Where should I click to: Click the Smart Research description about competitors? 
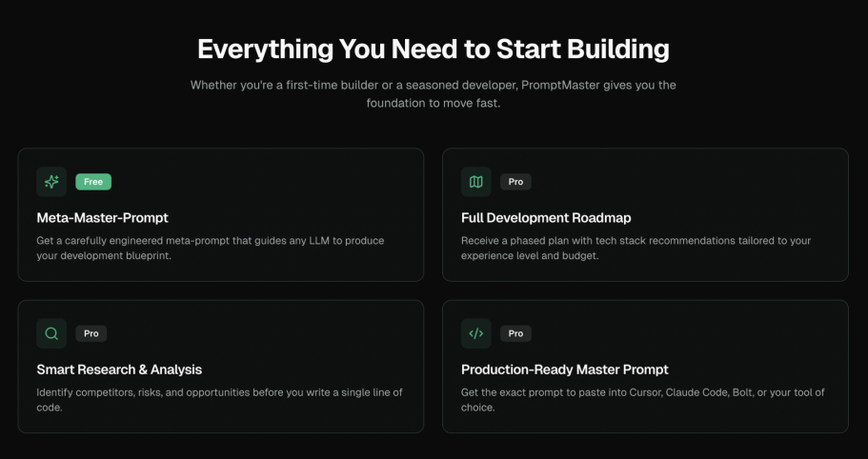click(x=219, y=400)
